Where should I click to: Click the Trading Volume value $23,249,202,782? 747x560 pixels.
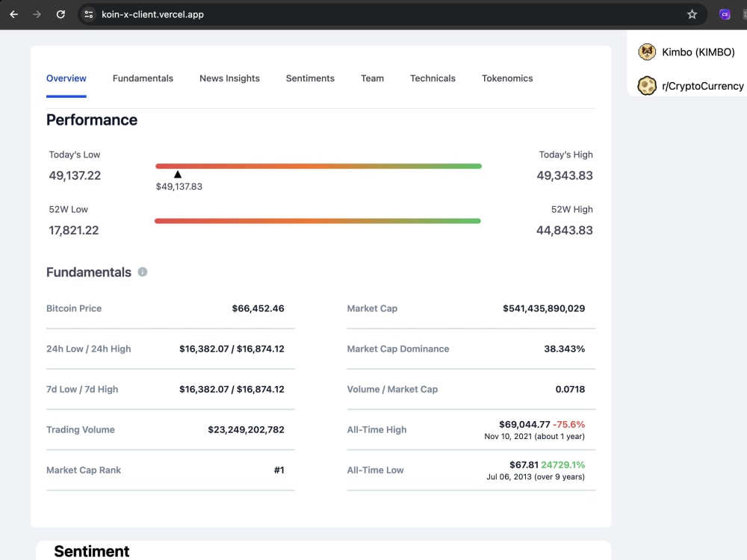tap(246, 429)
